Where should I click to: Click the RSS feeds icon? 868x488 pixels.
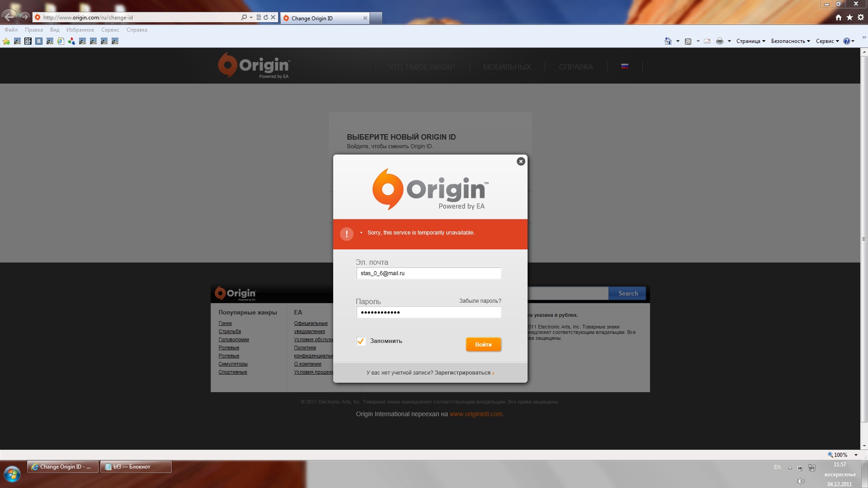tap(688, 41)
